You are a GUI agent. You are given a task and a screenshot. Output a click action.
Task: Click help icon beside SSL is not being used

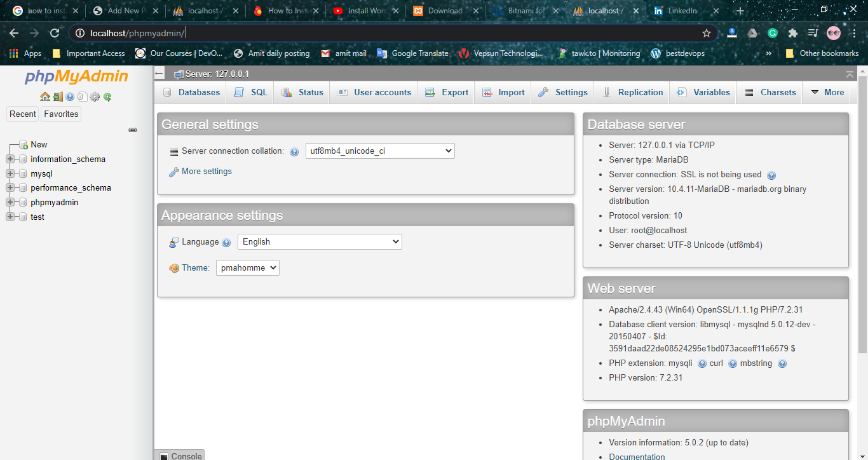coord(771,175)
